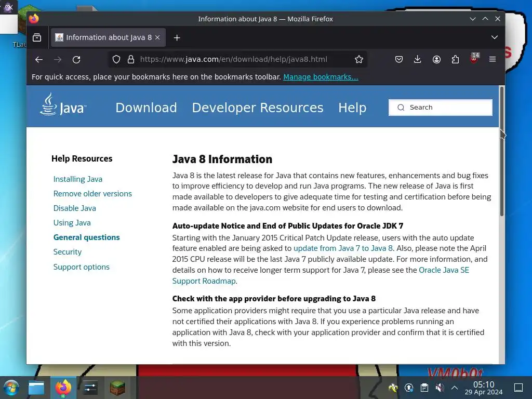Open the clock showing 05:10
Screen dimensions: 532x399
pyautogui.click(x=484, y=388)
